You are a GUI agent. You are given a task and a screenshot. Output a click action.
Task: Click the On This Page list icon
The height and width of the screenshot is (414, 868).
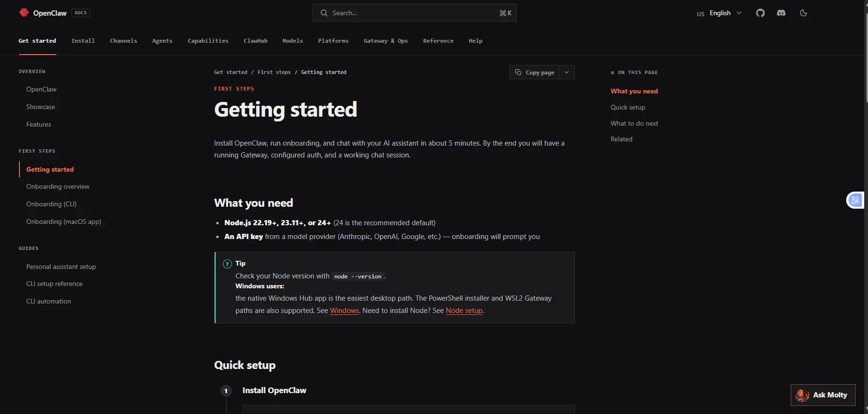[x=612, y=73]
